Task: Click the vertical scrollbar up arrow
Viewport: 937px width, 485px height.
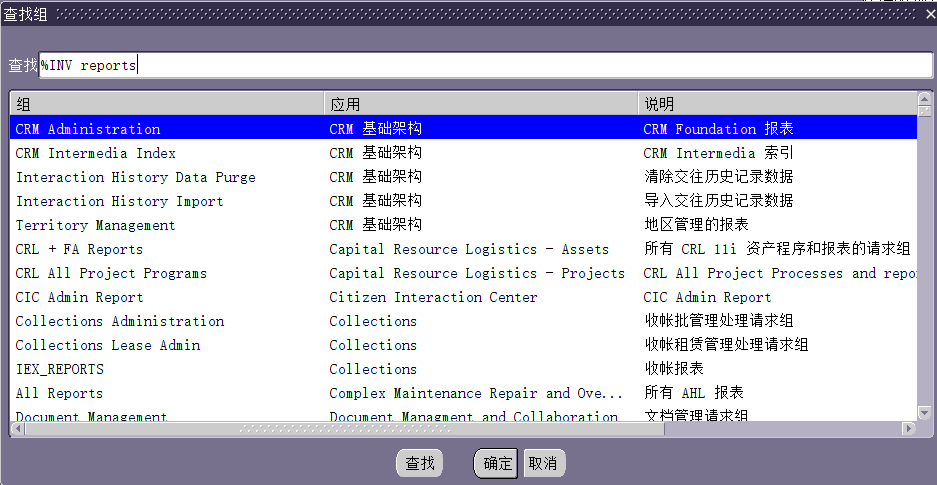Action: (x=924, y=99)
